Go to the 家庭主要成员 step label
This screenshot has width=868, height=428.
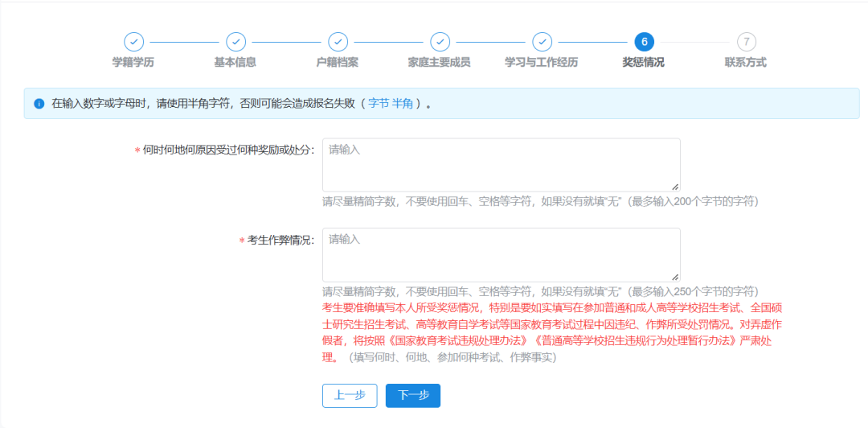[440, 62]
